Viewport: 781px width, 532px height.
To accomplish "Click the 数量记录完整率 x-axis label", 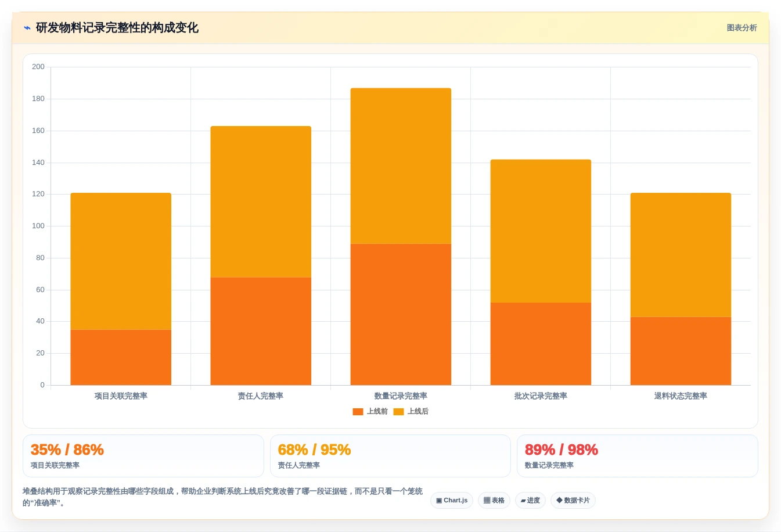I will 401,396.
